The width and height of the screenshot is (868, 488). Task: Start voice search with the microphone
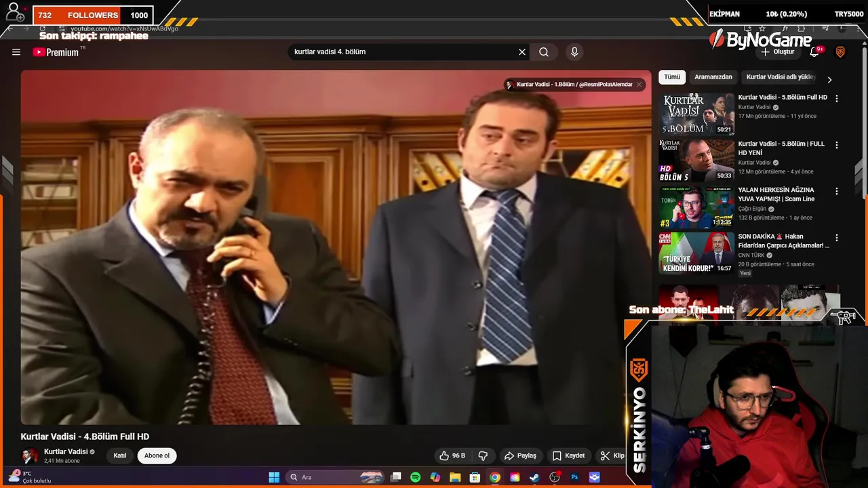pos(574,52)
